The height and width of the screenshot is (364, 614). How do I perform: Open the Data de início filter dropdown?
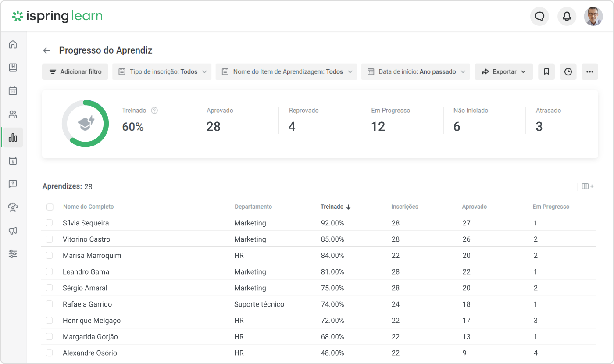416,71
